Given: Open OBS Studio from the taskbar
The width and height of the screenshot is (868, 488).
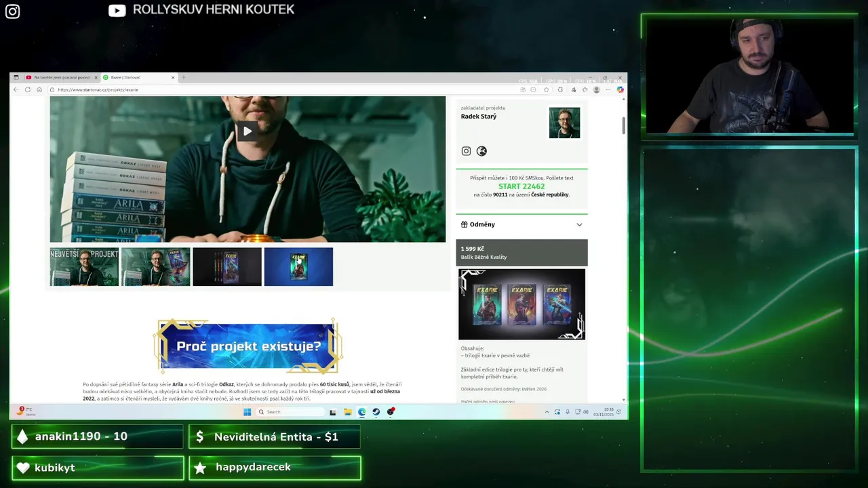Looking at the screenshot, I should pyautogui.click(x=391, y=411).
